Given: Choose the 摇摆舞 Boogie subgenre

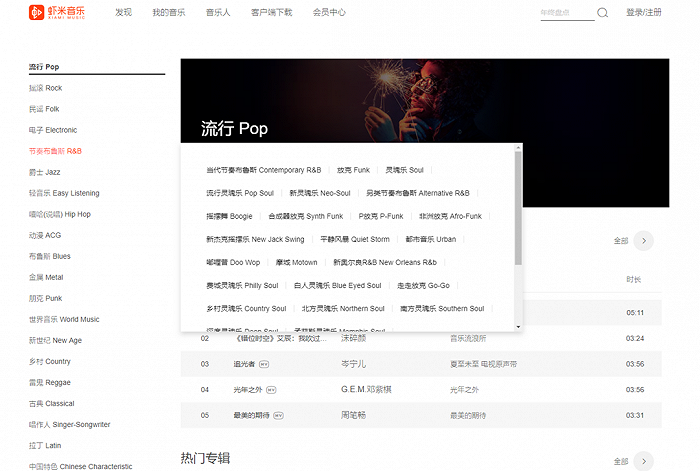Looking at the screenshot, I should pos(229,216).
